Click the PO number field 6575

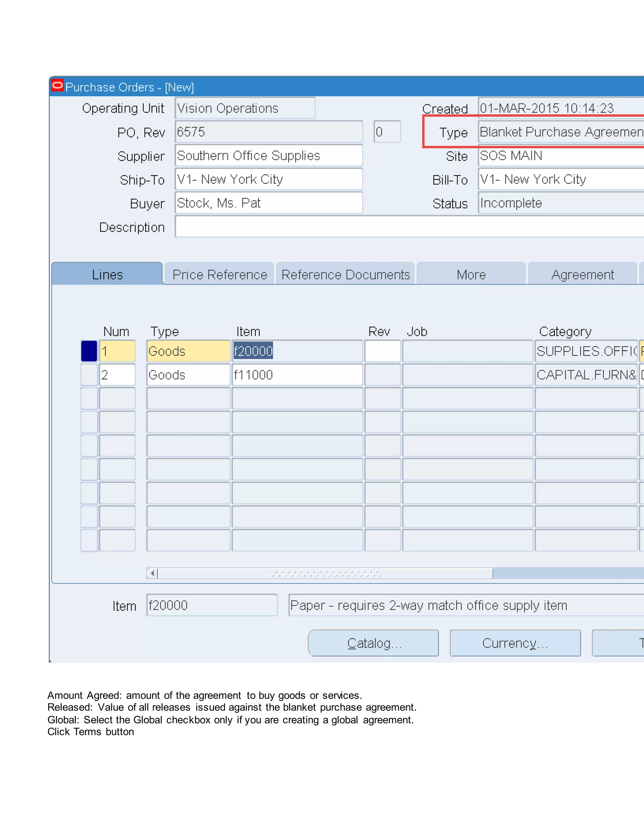tap(269, 132)
